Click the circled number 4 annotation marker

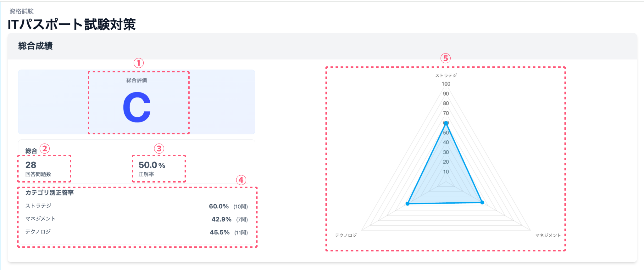(241, 180)
